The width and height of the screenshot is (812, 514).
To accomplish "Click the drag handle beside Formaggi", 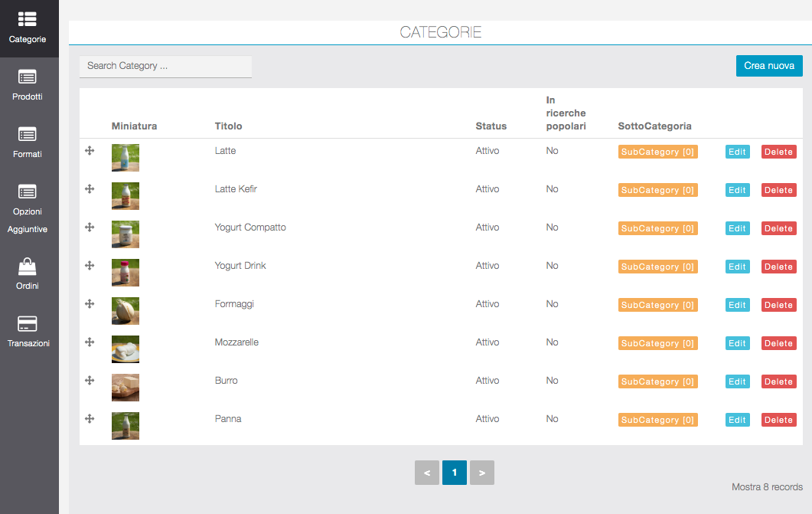I will click(90, 304).
